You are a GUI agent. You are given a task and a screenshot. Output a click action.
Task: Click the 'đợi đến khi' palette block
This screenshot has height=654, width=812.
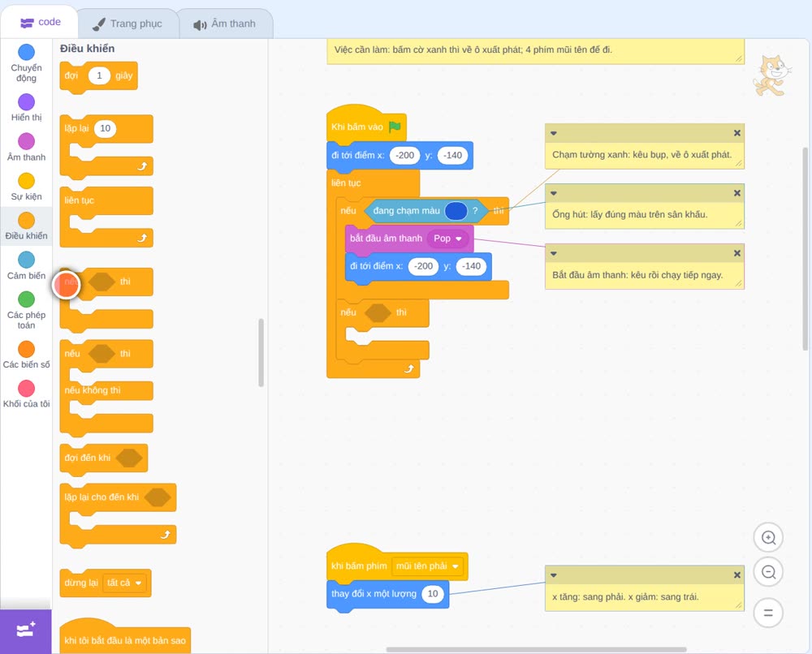pyautogui.click(x=104, y=458)
